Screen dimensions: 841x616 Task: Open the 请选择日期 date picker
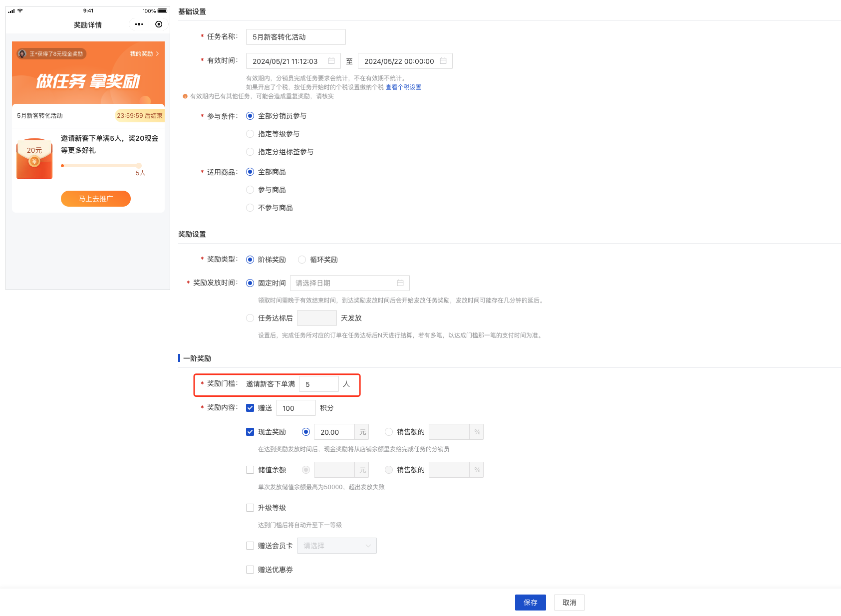pos(350,283)
